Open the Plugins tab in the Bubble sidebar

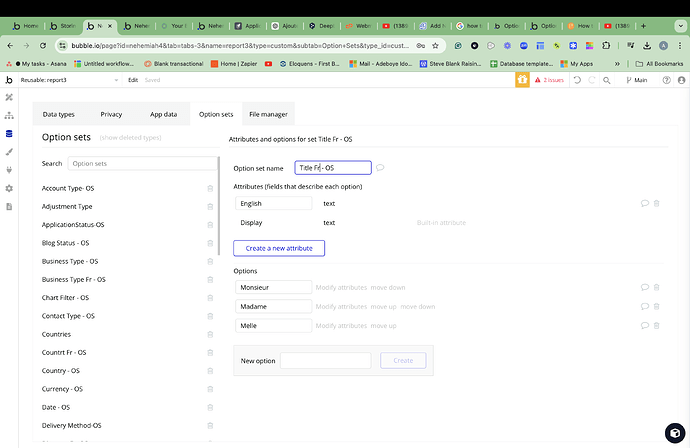point(9,170)
